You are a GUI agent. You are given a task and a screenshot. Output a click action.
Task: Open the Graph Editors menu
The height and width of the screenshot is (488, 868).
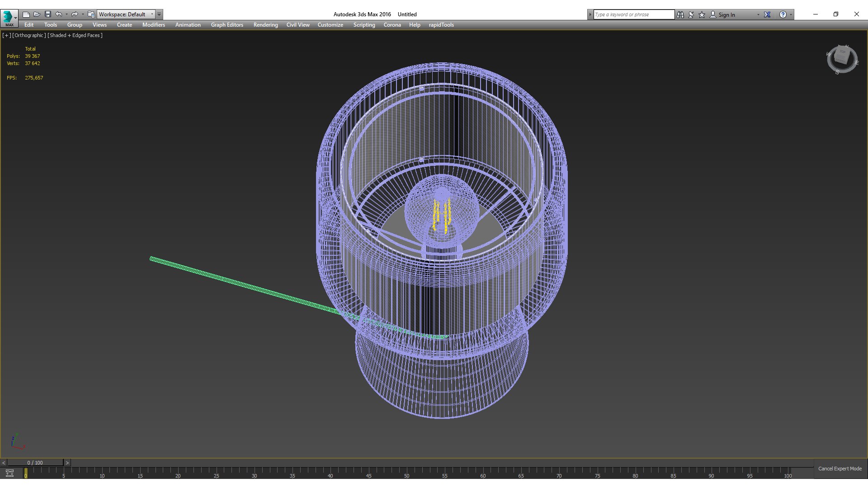(227, 25)
